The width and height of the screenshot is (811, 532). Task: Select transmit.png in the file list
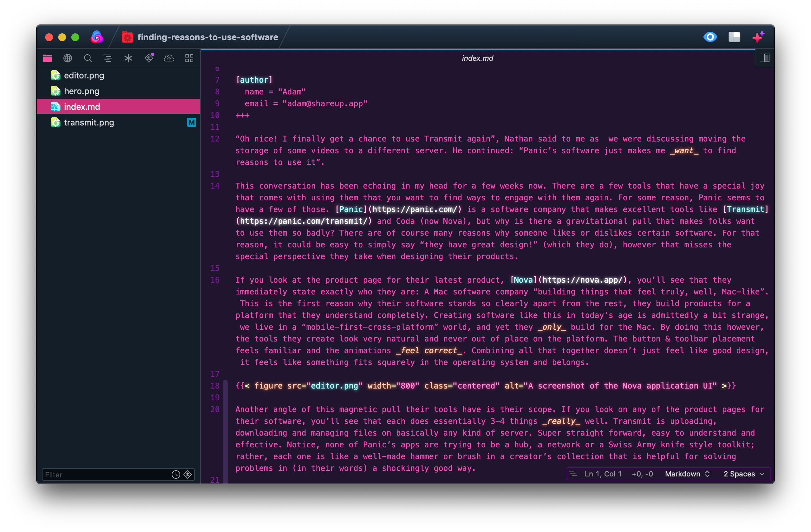pyautogui.click(x=119, y=122)
